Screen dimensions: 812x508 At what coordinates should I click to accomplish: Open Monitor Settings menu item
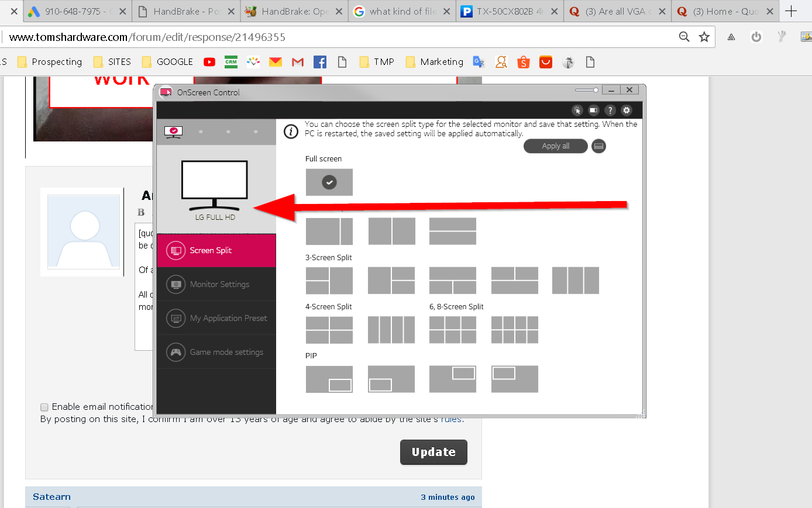click(216, 284)
